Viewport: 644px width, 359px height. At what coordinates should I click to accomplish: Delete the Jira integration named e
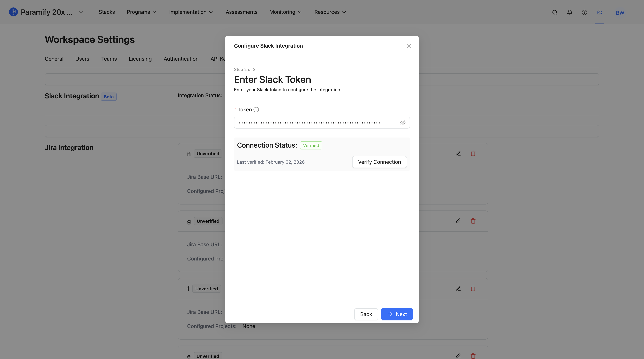[473, 356]
